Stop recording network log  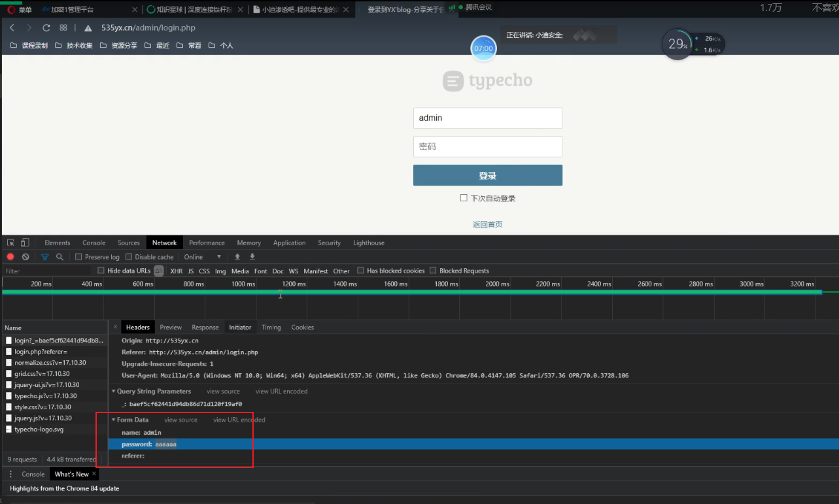[10, 257]
